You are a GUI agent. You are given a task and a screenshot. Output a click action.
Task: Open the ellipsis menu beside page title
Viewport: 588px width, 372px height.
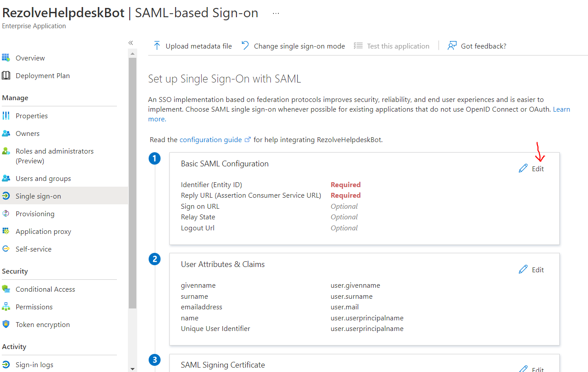pos(276,14)
